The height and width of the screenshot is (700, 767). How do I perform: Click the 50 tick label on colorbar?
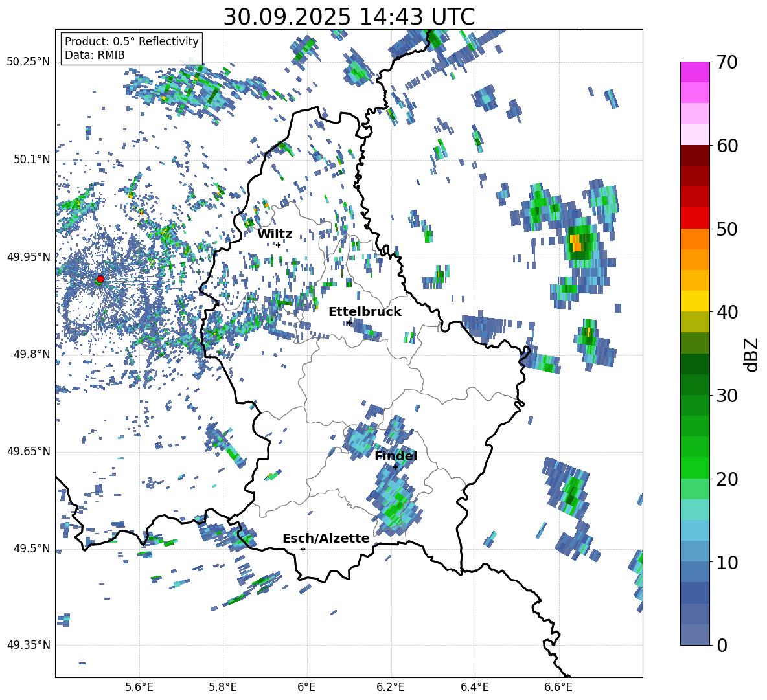tap(727, 229)
